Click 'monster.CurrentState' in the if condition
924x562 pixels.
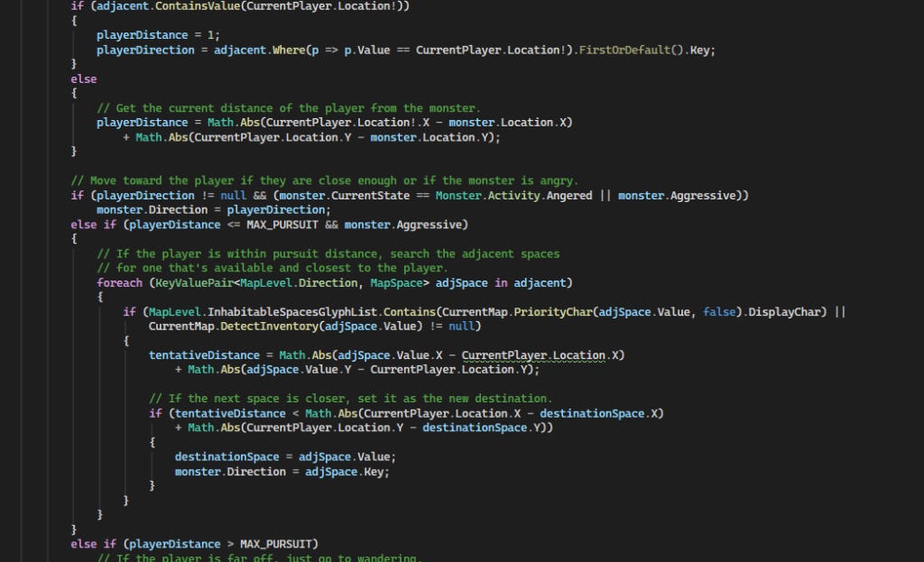point(345,196)
